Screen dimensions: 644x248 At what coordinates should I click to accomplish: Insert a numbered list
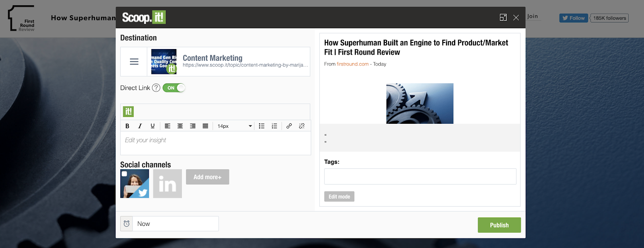(x=275, y=126)
